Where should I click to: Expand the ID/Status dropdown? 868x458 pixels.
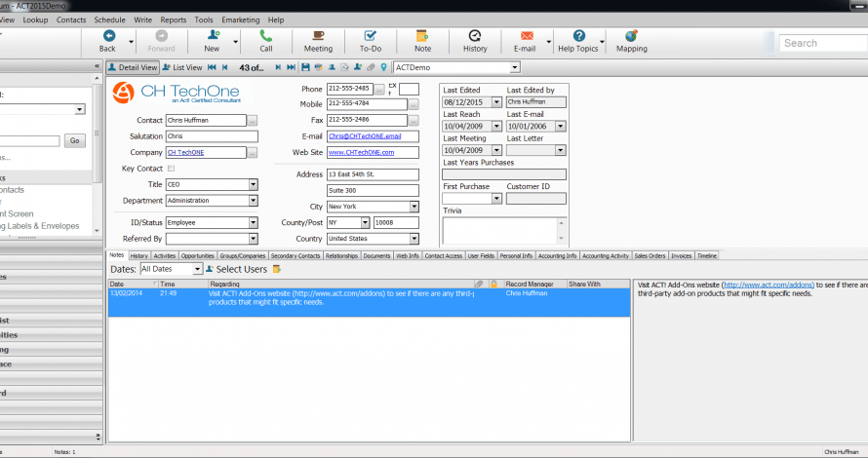point(253,222)
